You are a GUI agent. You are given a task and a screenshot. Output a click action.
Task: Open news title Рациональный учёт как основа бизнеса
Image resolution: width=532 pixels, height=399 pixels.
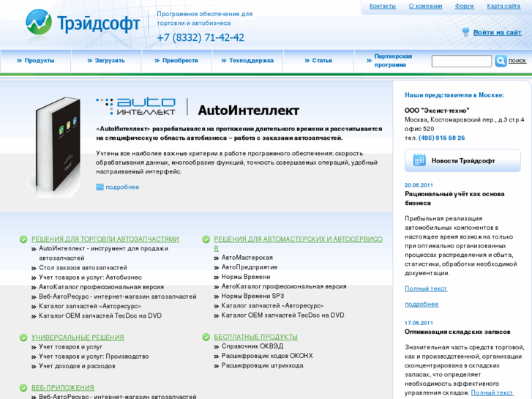454,198
